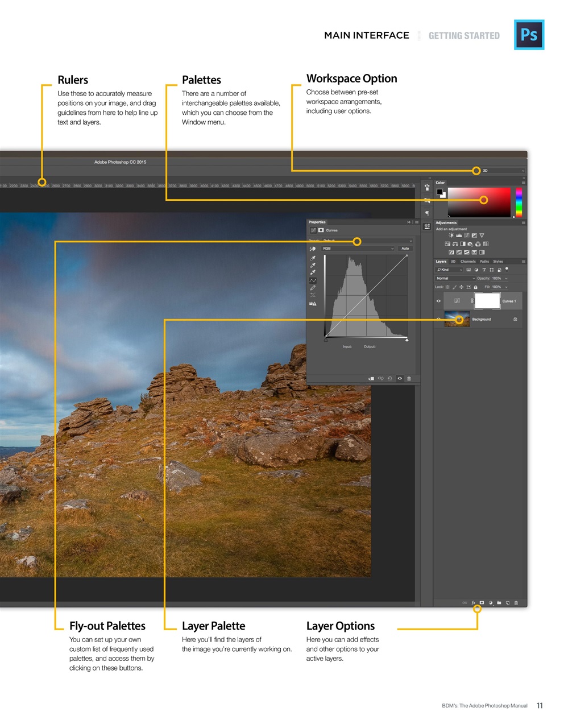Add a Curves adjustment from the Adjustments panel

point(466,235)
